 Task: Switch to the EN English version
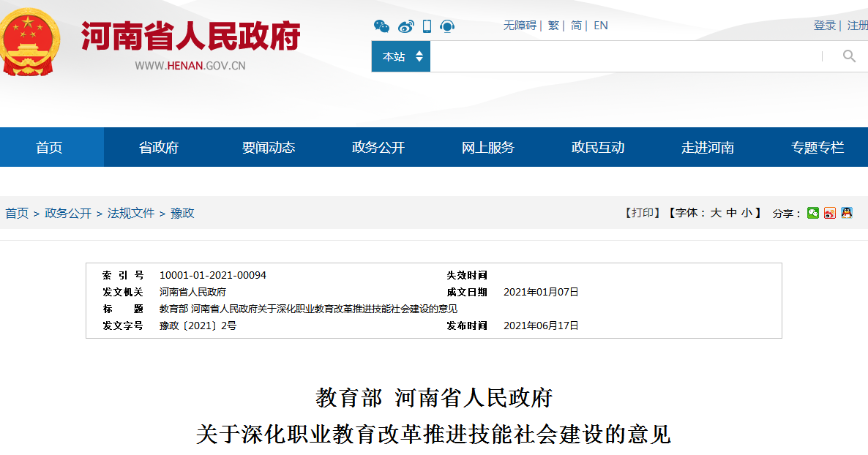[600, 26]
